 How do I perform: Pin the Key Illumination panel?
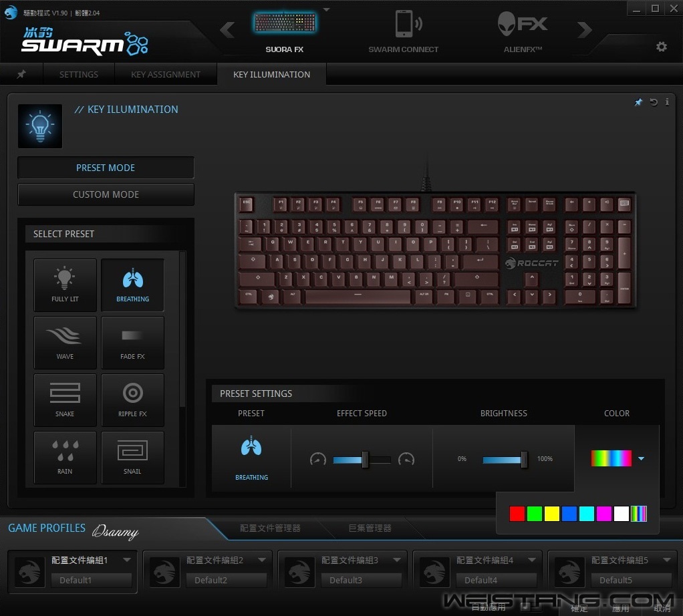(x=638, y=102)
